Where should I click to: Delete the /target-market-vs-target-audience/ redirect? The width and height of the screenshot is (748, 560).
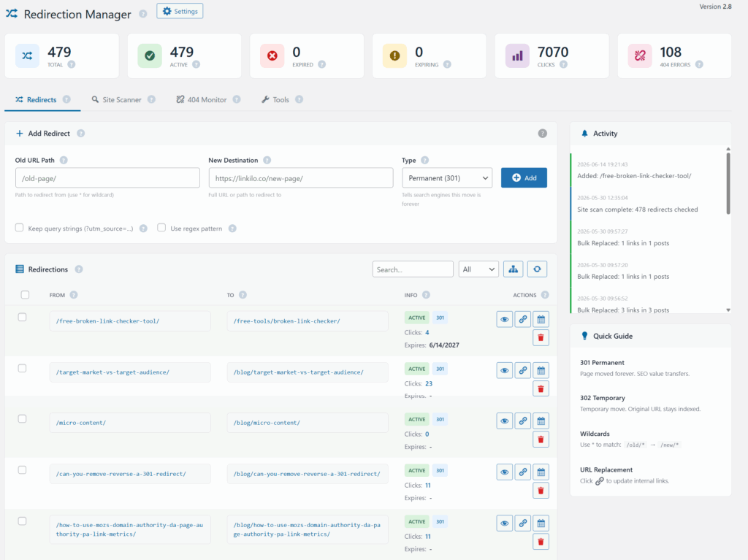pyautogui.click(x=541, y=388)
